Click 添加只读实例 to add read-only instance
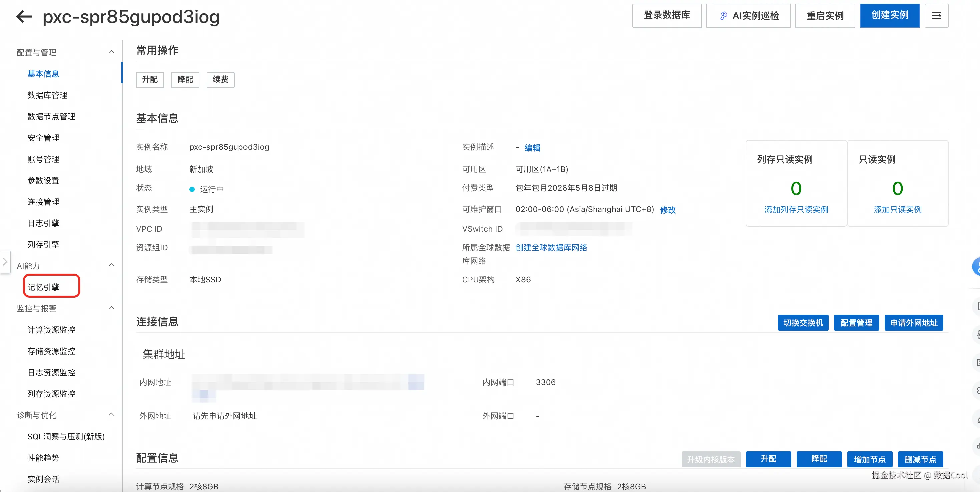This screenshot has height=492, width=980. (x=898, y=209)
